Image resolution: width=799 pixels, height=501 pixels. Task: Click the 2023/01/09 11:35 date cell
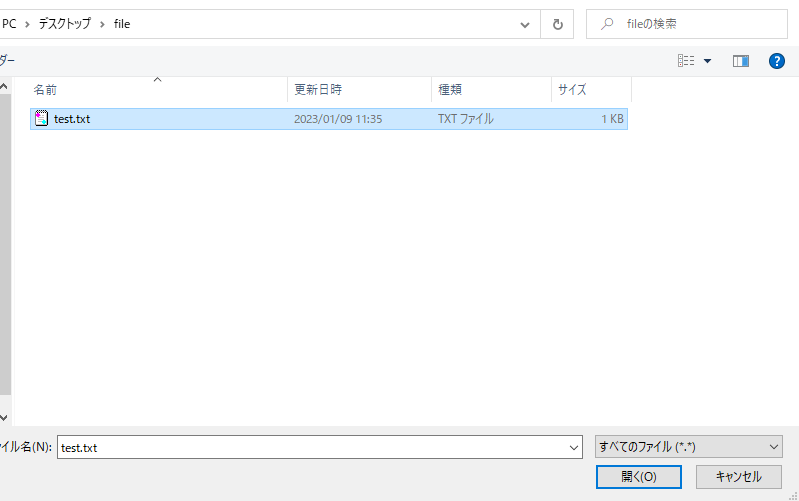[x=338, y=119]
